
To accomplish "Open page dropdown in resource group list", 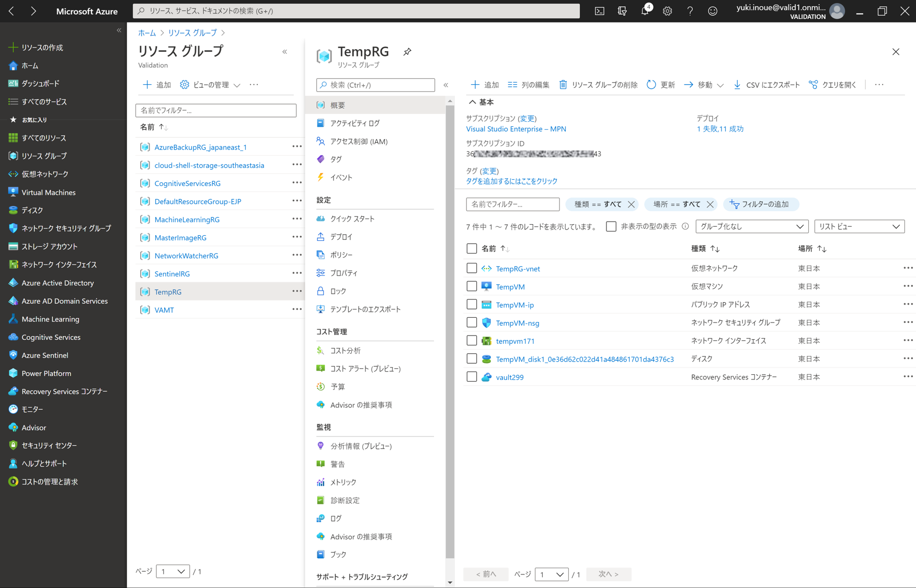I will [x=173, y=571].
